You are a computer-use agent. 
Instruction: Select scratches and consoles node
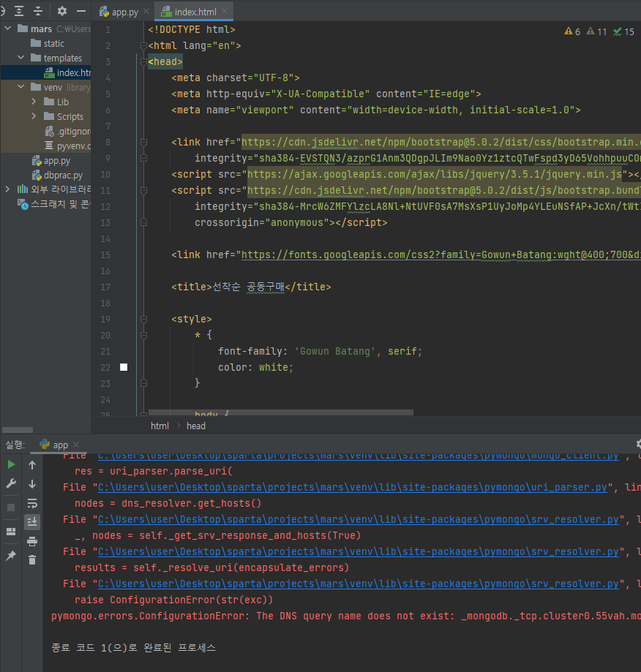pyautogui.click(x=53, y=204)
